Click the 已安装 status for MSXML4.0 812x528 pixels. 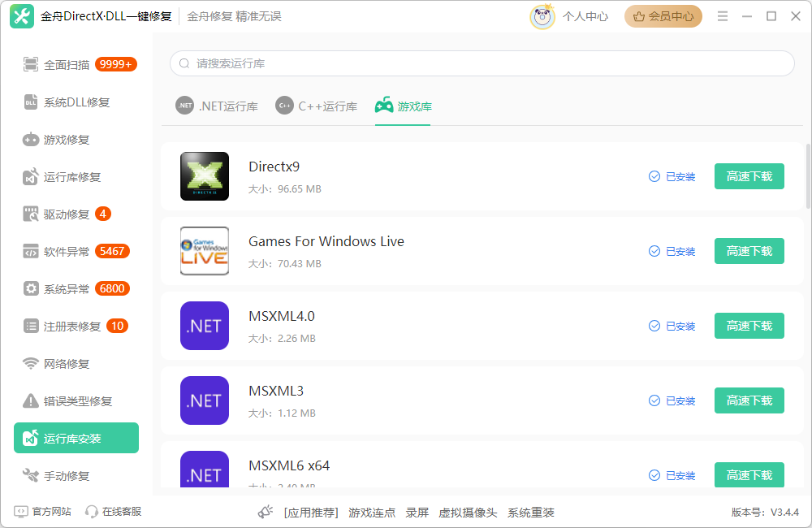(672, 326)
